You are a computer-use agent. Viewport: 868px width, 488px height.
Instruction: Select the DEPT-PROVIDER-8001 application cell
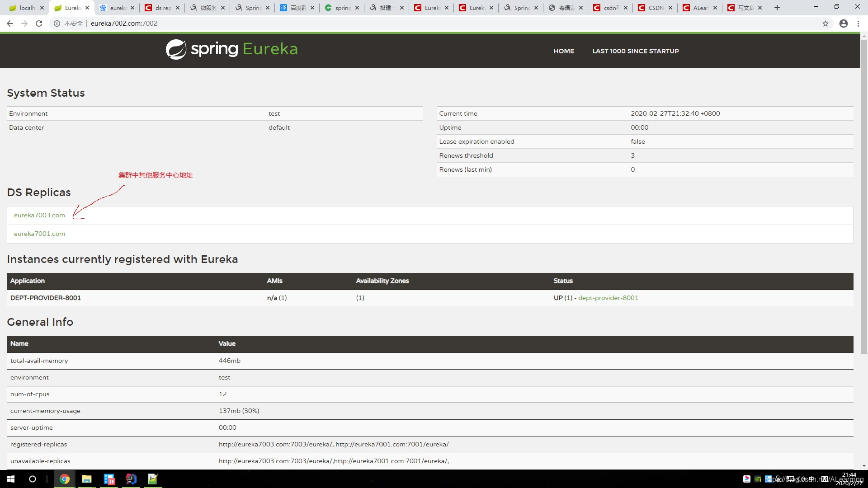click(46, 298)
